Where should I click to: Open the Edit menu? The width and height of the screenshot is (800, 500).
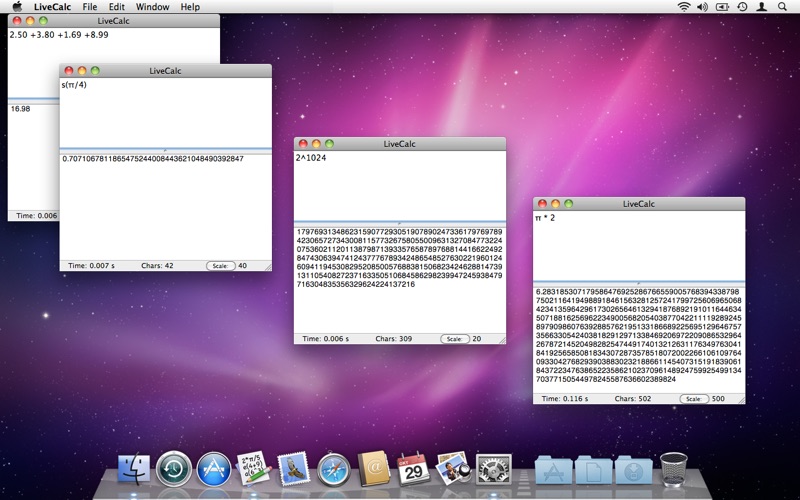pyautogui.click(x=117, y=7)
